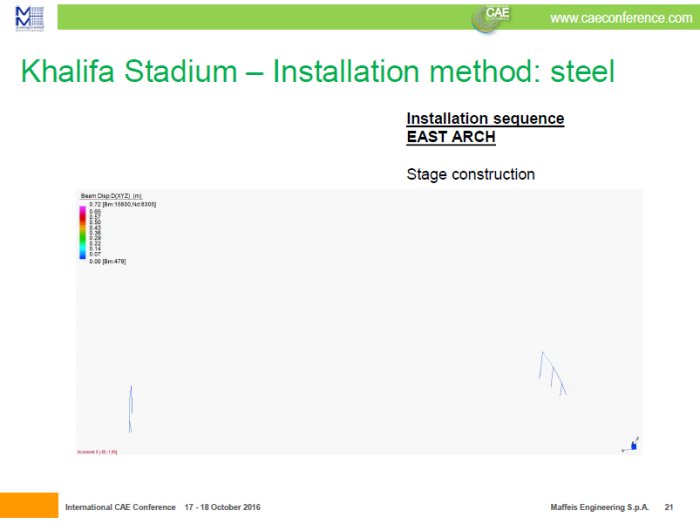Select the right arch truss structure
Screen dimensions: 700x524
tap(551, 373)
